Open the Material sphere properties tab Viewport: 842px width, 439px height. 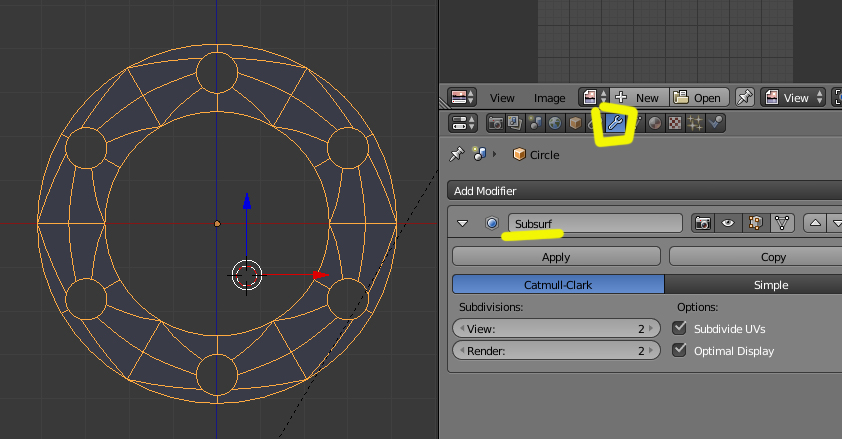point(655,124)
